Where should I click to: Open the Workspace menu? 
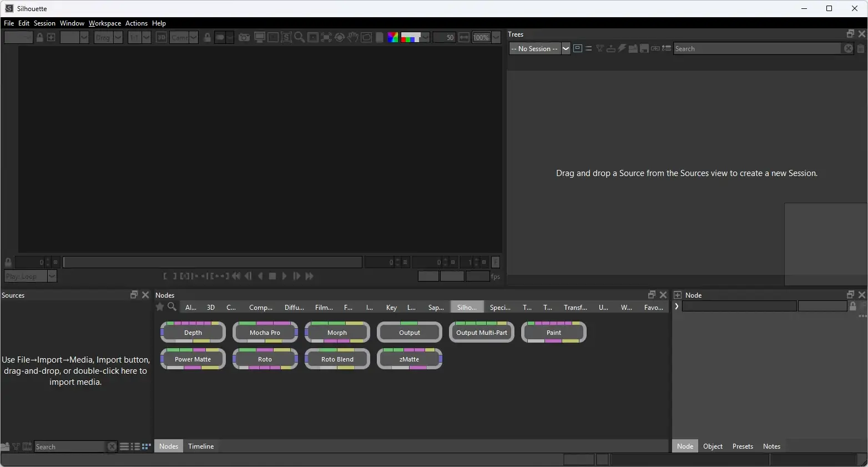105,23
